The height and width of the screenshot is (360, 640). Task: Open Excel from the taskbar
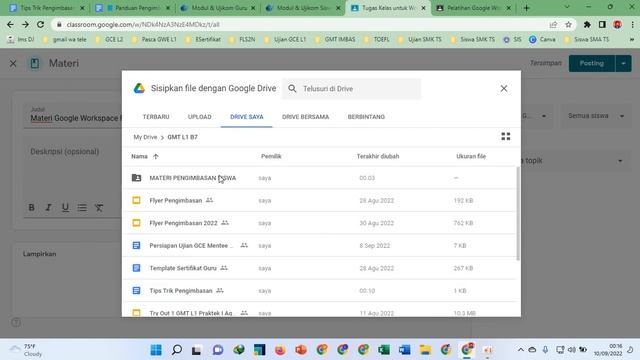coord(384,350)
